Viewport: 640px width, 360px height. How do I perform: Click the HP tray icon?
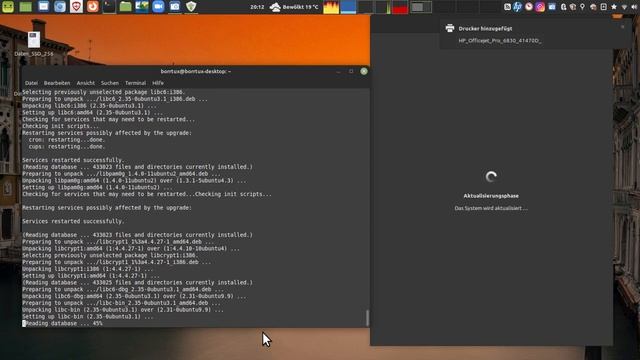[x=518, y=7]
